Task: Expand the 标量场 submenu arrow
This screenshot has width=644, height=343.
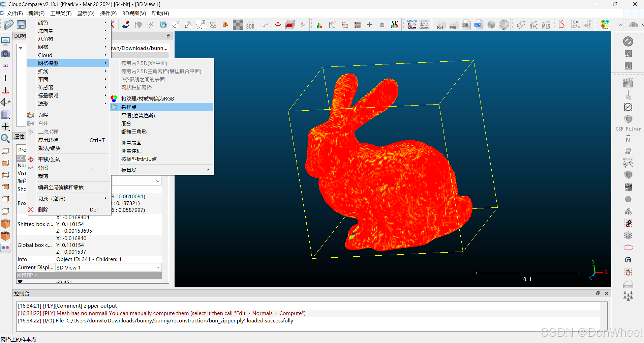Action: [x=208, y=170]
